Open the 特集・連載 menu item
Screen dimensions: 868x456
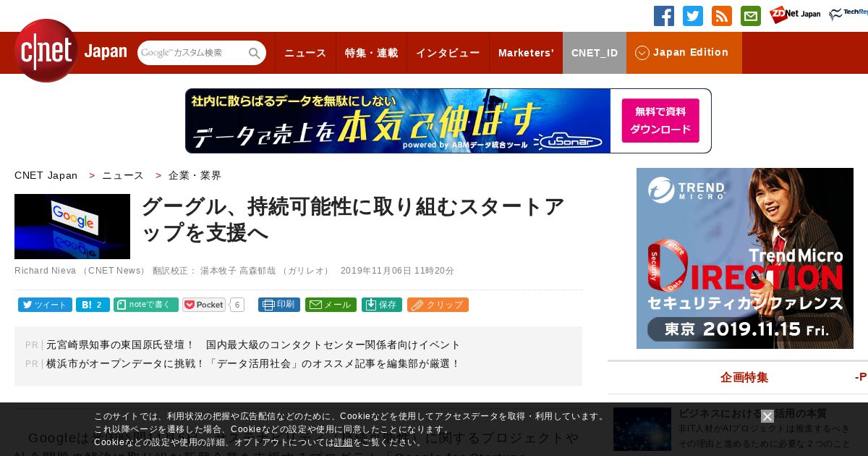[371, 53]
